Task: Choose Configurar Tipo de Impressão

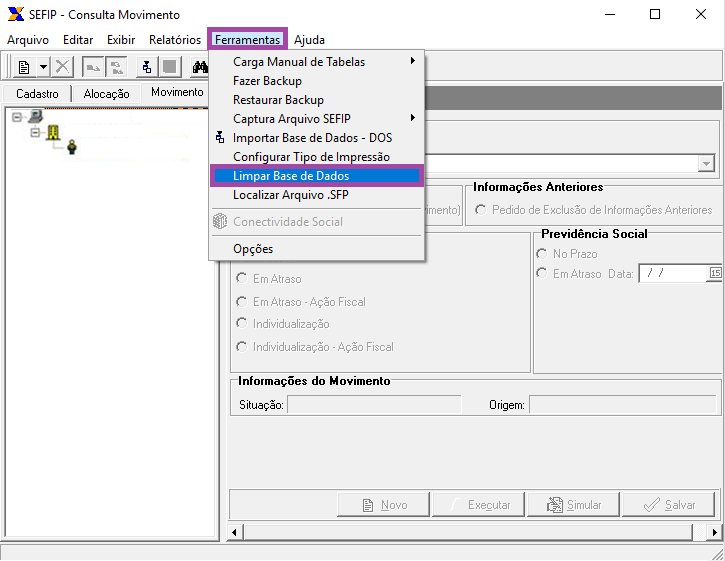Action: coord(316,156)
